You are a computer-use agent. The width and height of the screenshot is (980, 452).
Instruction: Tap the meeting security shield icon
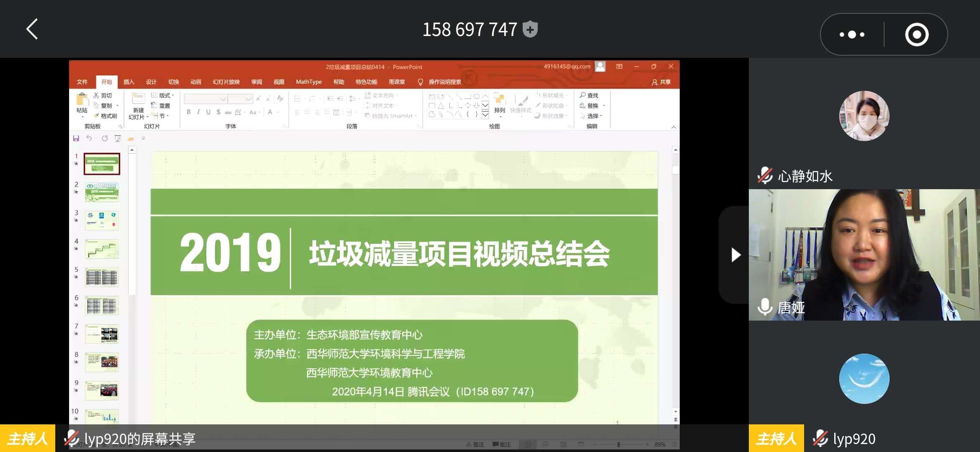(x=530, y=29)
